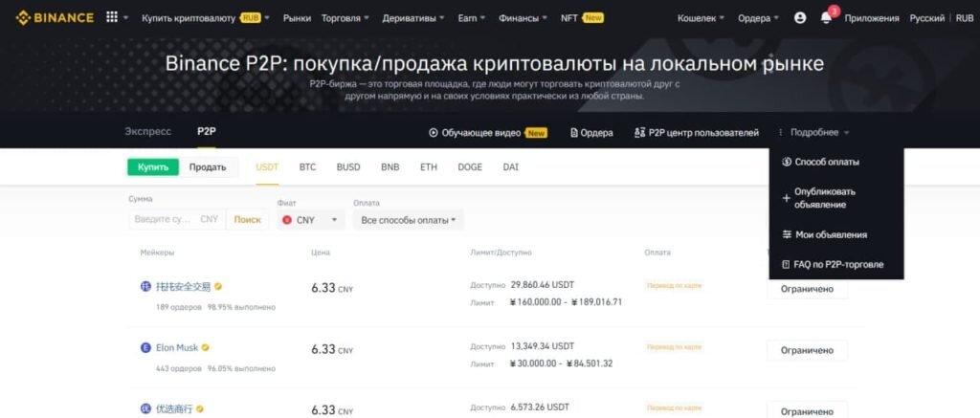This screenshot has height=418, width=980.
Task: Open Способ оплаты menu entry
Action: [x=836, y=162]
